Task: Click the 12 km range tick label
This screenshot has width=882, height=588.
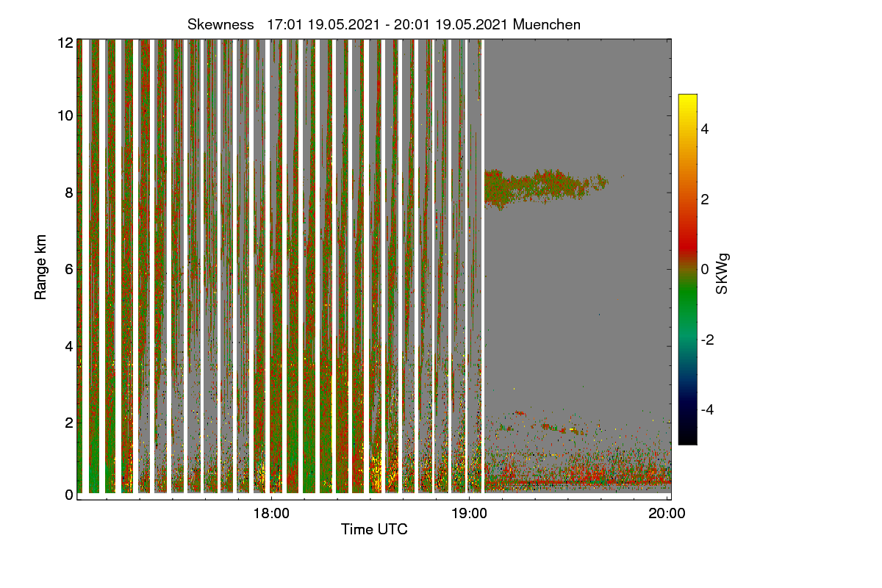Action: click(66, 43)
